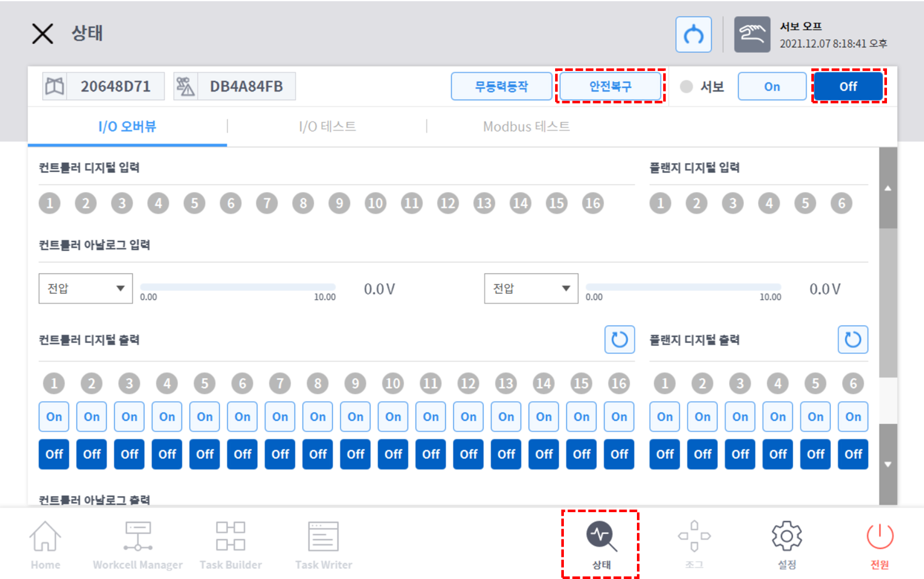
Task: Click the Home icon in bottom bar
Action: tap(45, 537)
